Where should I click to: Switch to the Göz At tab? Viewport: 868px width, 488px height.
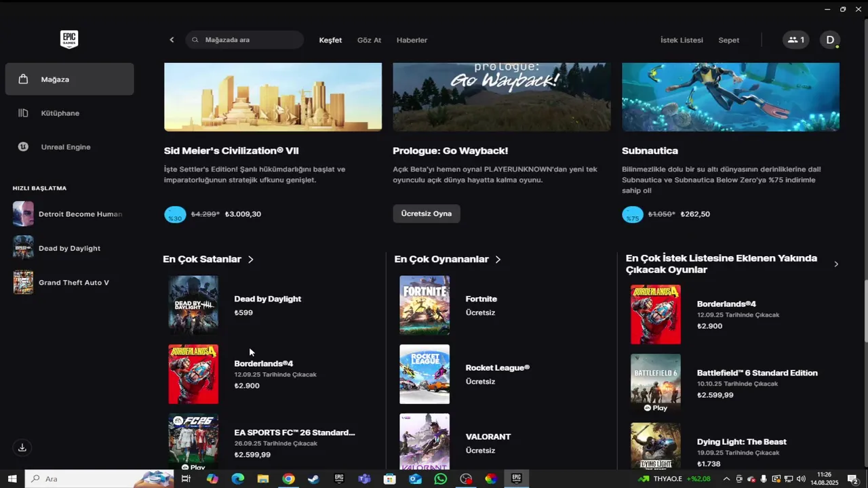[x=369, y=40]
